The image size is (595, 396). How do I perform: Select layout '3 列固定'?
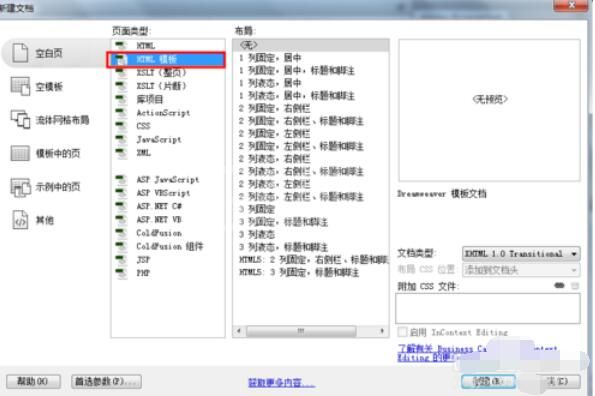[x=257, y=209]
